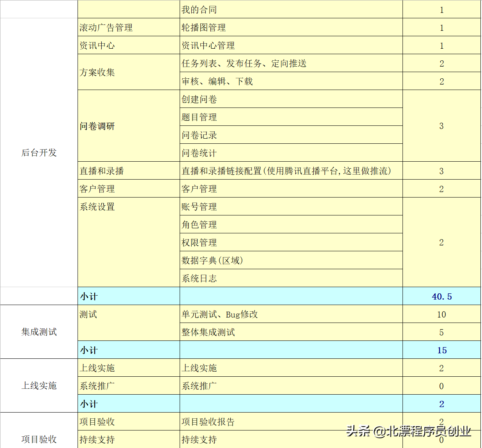
Task: Click the '测试' module cell
Action: click(x=129, y=323)
